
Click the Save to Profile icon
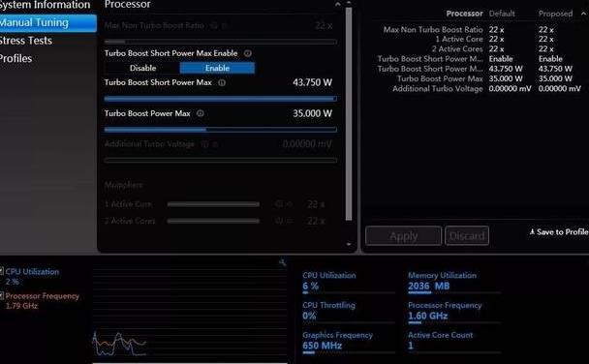532,232
